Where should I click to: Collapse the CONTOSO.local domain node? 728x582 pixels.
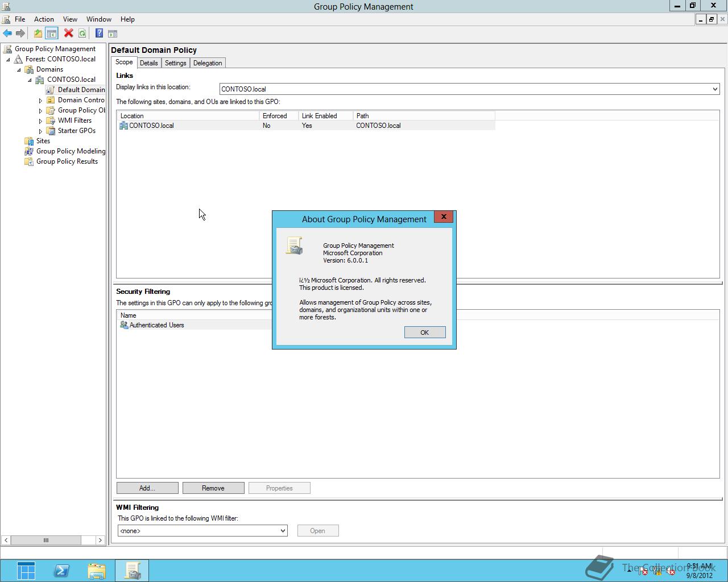point(30,80)
